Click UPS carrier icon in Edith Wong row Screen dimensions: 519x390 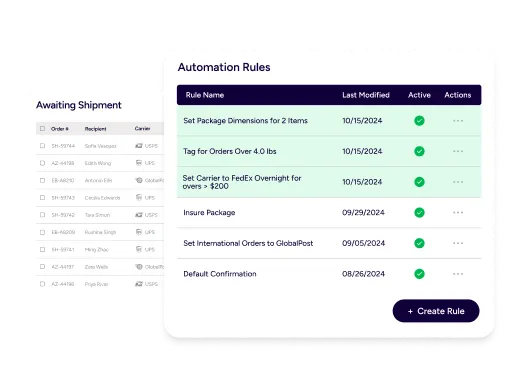(139, 163)
